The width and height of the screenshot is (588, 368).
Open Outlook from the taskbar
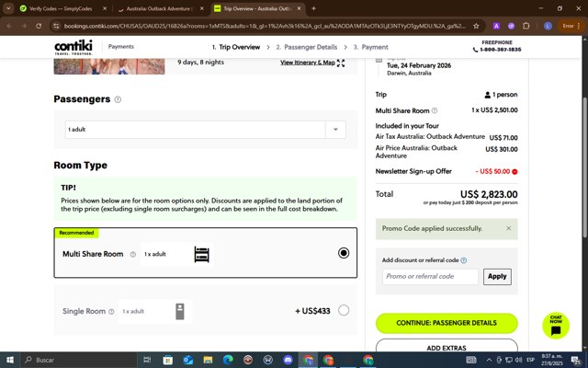point(187,360)
